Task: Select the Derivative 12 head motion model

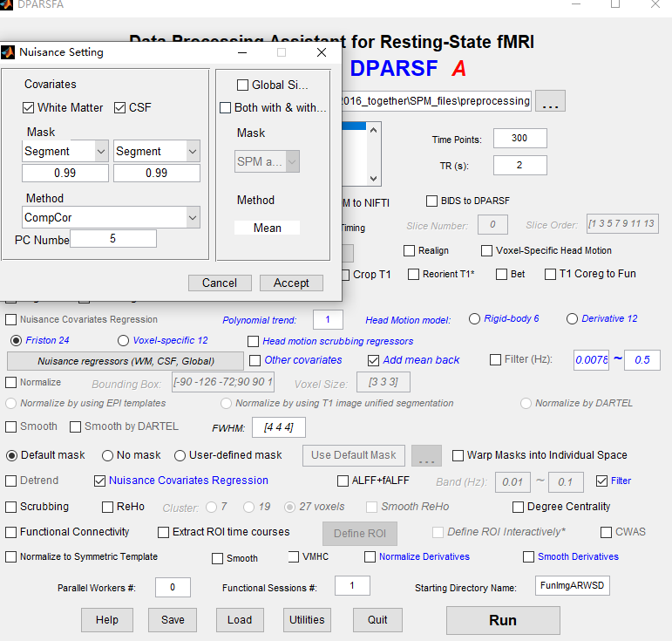Action: pyautogui.click(x=572, y=318)
